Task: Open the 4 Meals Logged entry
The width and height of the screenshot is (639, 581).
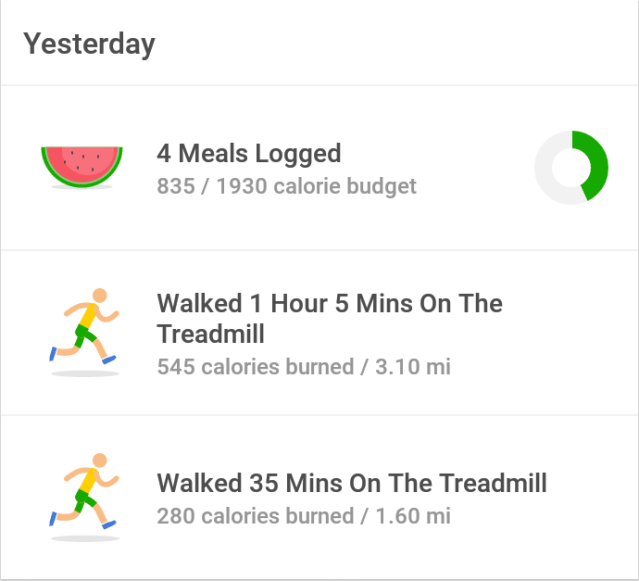Action: tap(249, 153)
